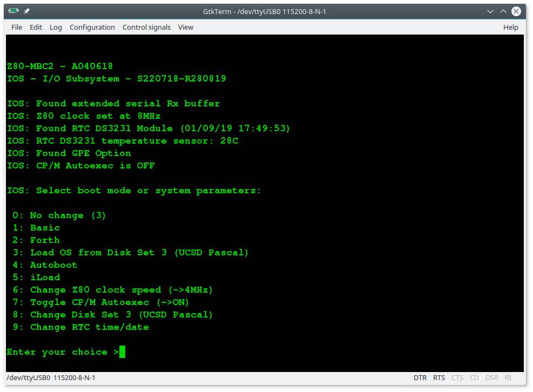Maximize the GtkTerm window
Viewport: 533px width, 392px height.
click(x=503, y=11)
